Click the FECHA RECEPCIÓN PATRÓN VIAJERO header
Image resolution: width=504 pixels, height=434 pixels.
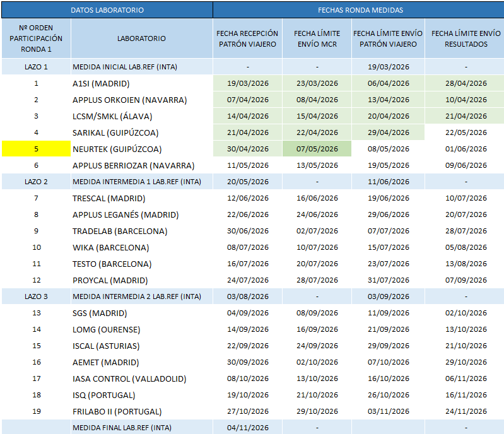[247, 38]
